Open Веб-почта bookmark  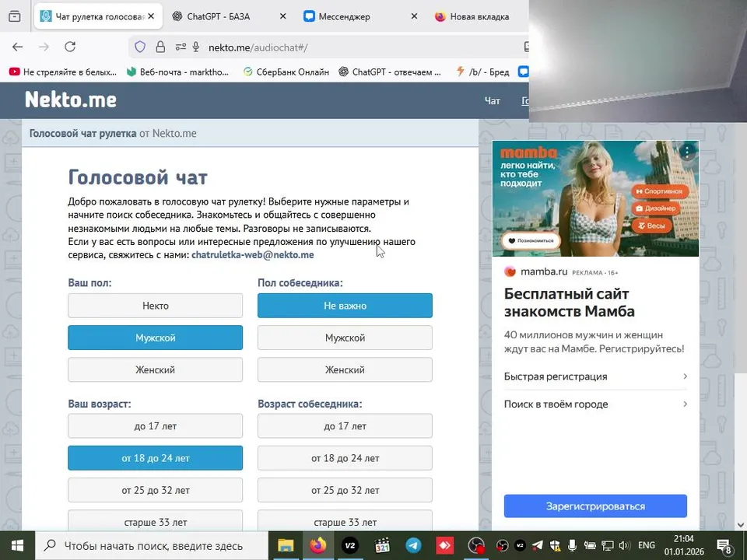coord(177,72)
